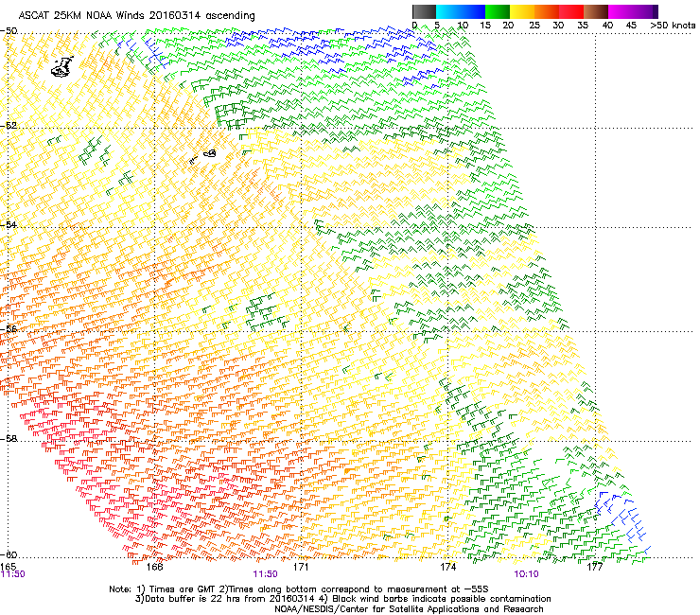Viewport: 700px width, 615px height.
Task: Click the magenta 40-45 knots legend swatch
Action: tap(621, 11)
